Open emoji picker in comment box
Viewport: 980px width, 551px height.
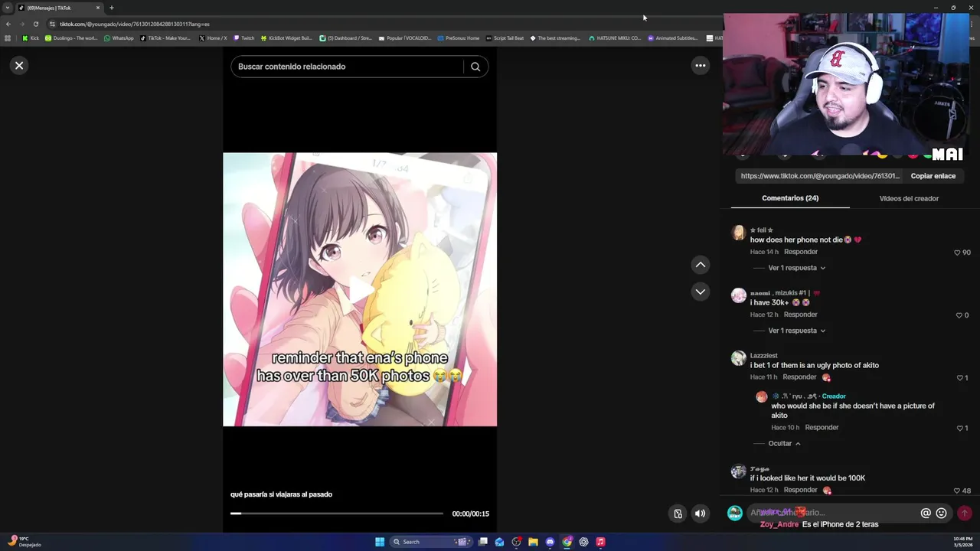[942, 514]
